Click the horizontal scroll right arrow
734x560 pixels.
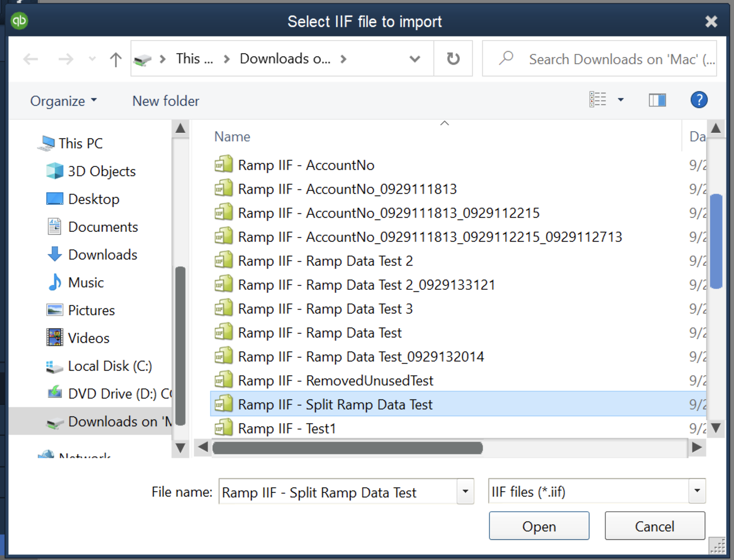[697, 448]
